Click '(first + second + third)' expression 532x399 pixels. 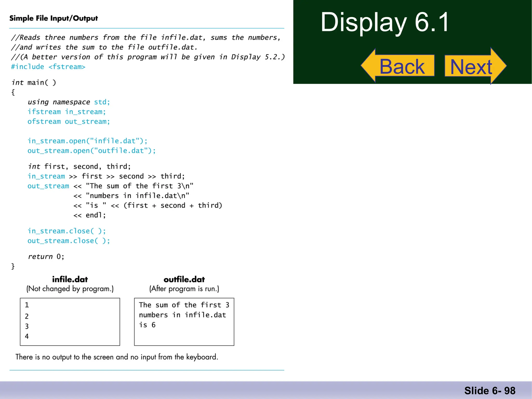[173, 205]
